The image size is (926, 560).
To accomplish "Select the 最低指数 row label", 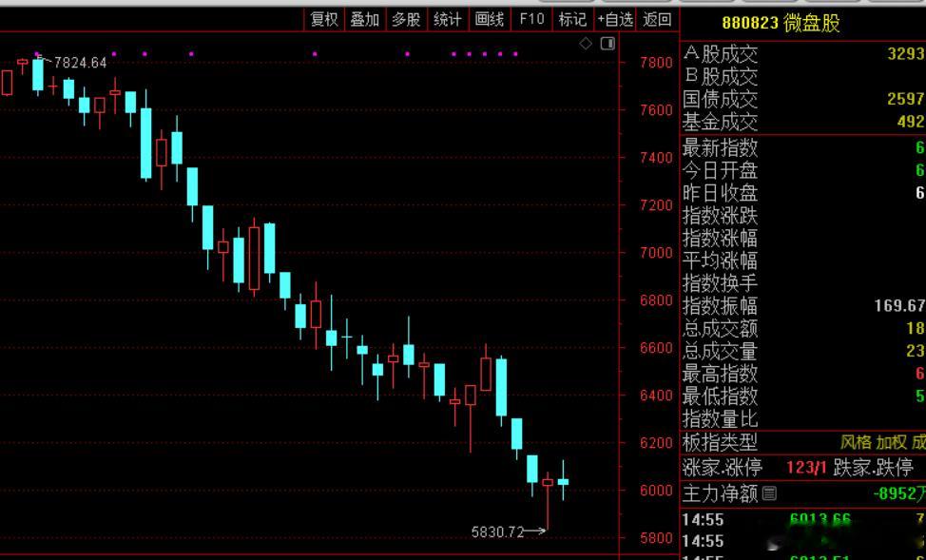I will (x=720, y=396).
